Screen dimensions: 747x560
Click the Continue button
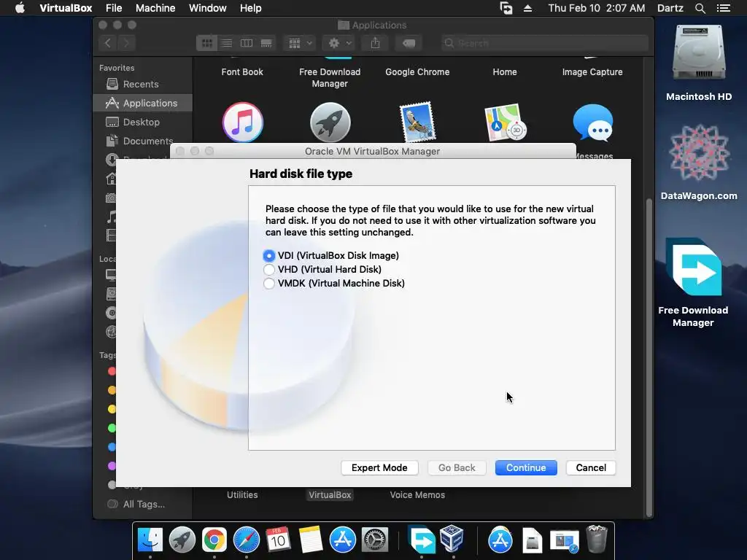tap(526, 467)
